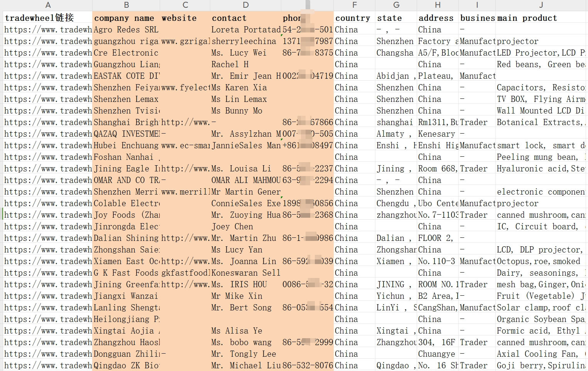Select column G header

(x=396, y=5)
